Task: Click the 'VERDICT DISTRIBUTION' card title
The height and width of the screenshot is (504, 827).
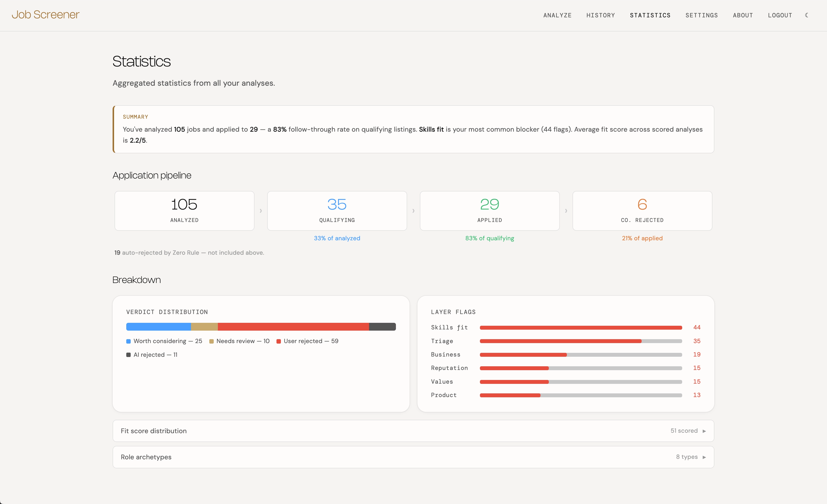Action: tap(167, 312)
